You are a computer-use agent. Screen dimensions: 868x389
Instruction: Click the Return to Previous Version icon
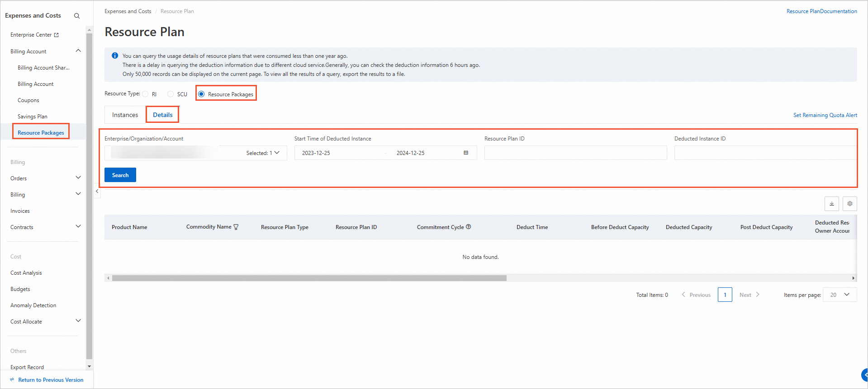[12, 380]
